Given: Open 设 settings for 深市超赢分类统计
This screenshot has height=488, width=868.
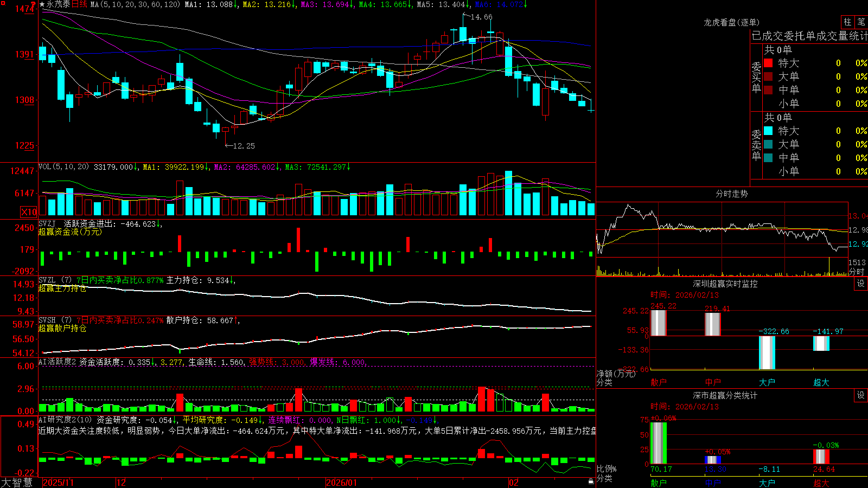Looking at the screenshot, I should [861, 395].
